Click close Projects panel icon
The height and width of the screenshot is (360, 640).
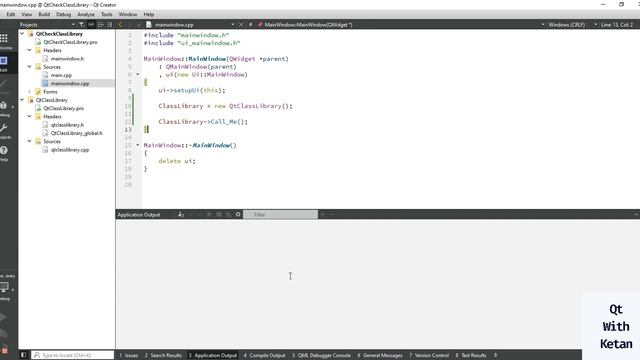(109, 24)
